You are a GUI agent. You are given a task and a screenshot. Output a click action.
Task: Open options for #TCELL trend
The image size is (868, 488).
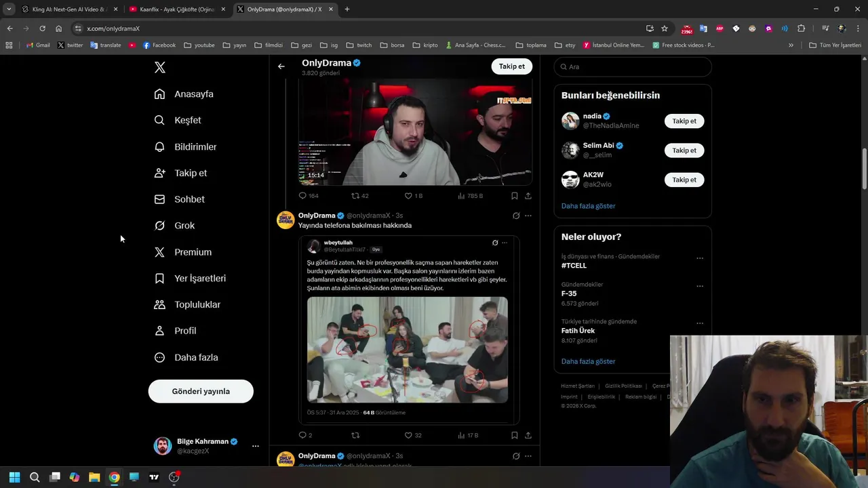(x=700, y=258)
